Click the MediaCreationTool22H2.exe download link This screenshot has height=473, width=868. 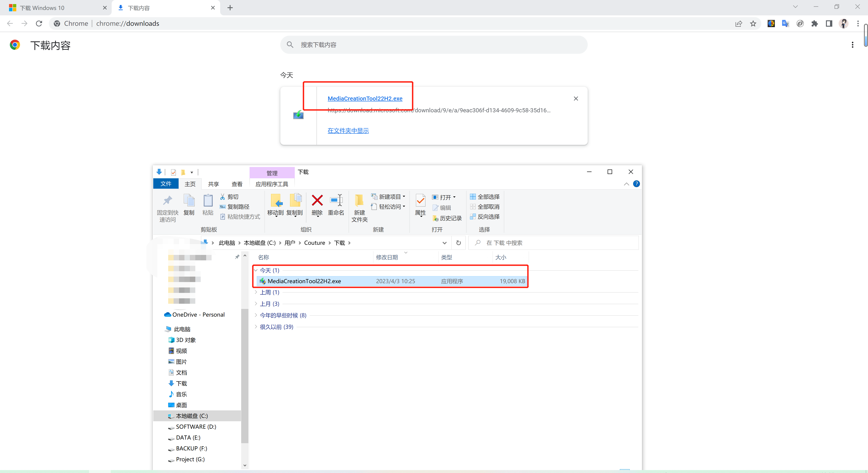point(365,98)
